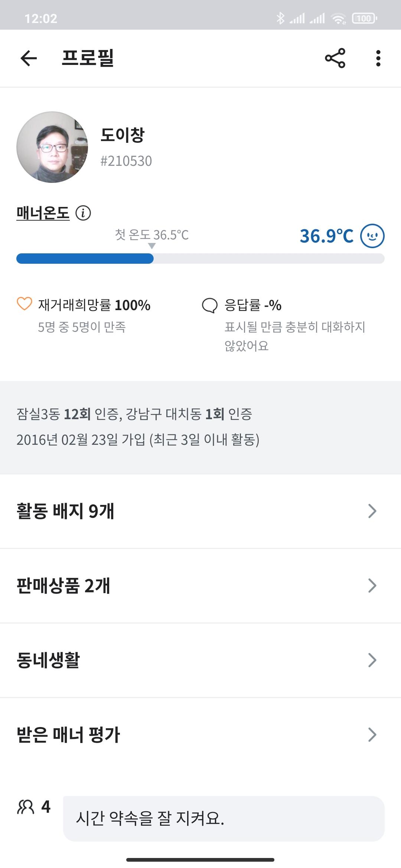Tap the 도이창 profile photo
401x868 pixels.
pos(52,147)
